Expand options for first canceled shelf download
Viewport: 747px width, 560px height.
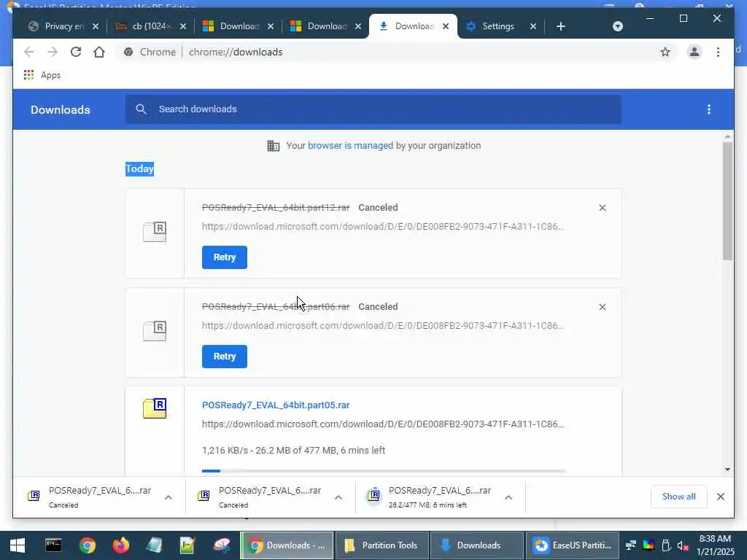click(169, 497)
